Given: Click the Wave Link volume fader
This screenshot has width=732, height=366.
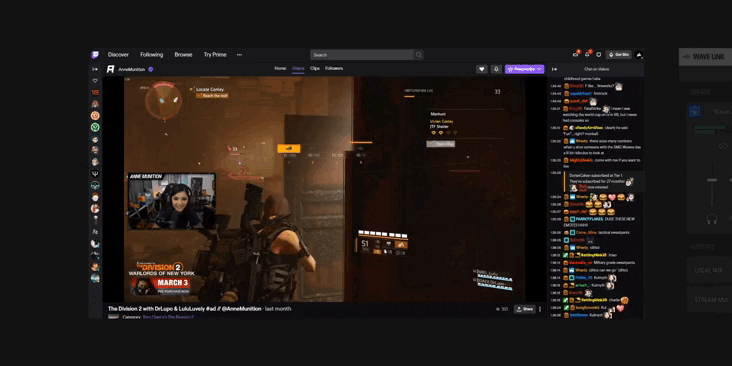Looking at the screenshot, I should click(712, 180).
